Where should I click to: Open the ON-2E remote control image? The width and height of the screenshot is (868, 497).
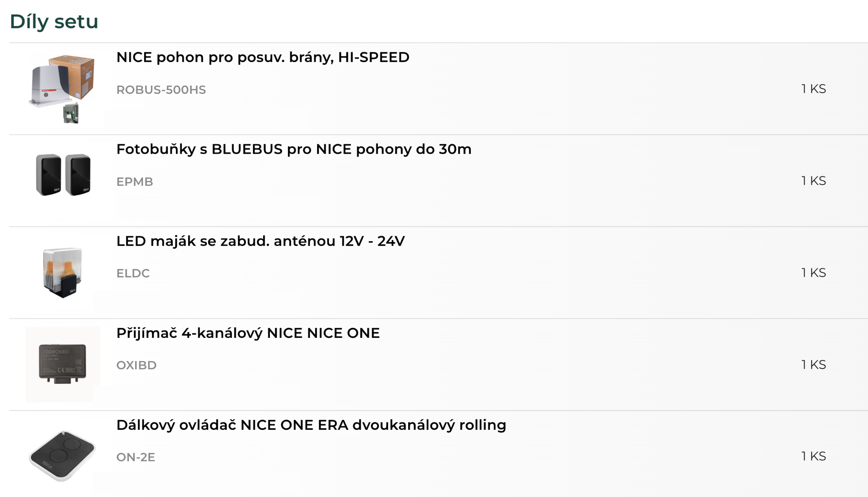63,456
